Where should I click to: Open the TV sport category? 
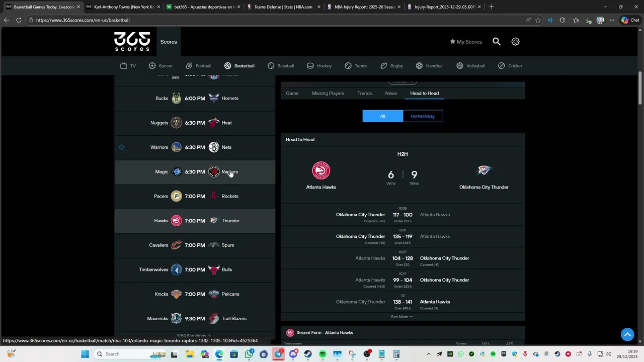128,66
